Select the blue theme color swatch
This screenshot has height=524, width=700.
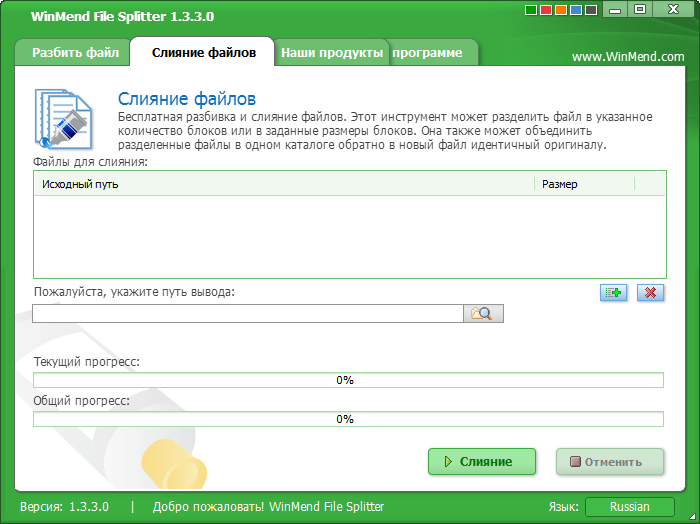tap(577, 11)
